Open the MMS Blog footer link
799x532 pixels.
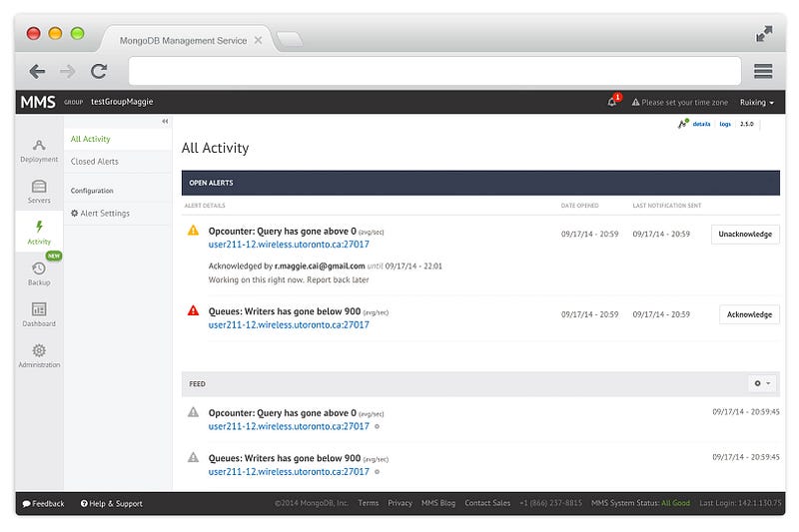tap(438, 503)
